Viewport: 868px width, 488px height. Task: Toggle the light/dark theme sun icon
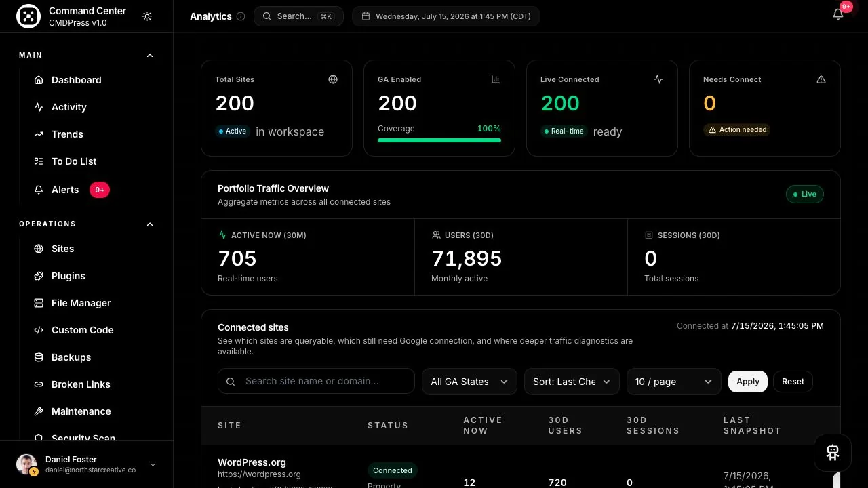click(x=147, y=16)
